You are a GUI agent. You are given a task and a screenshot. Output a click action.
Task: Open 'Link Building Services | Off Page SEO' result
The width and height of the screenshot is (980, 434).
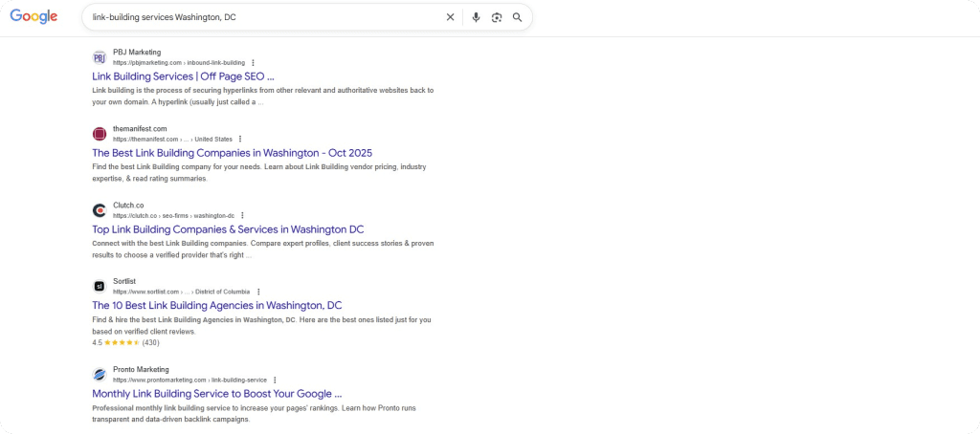tap(183, 76)
